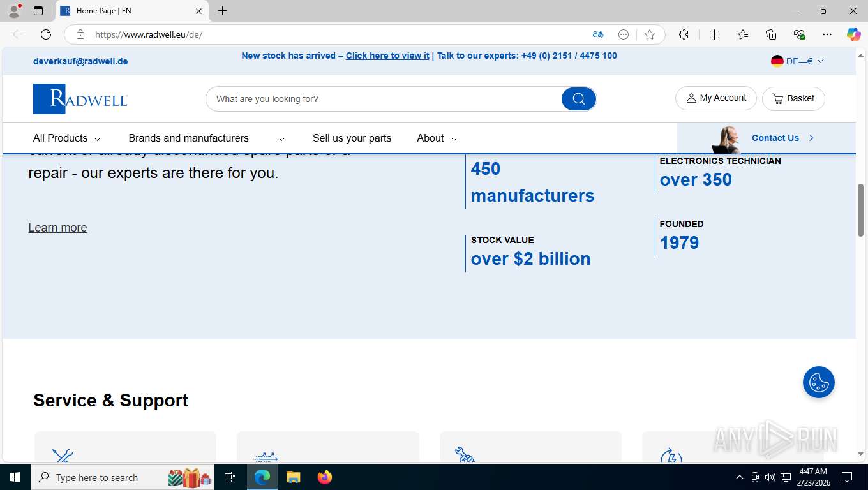The image size is (868, 490).
Task: Click the deverkauf@radwell.de email link
Action: [x=80, y=61]
